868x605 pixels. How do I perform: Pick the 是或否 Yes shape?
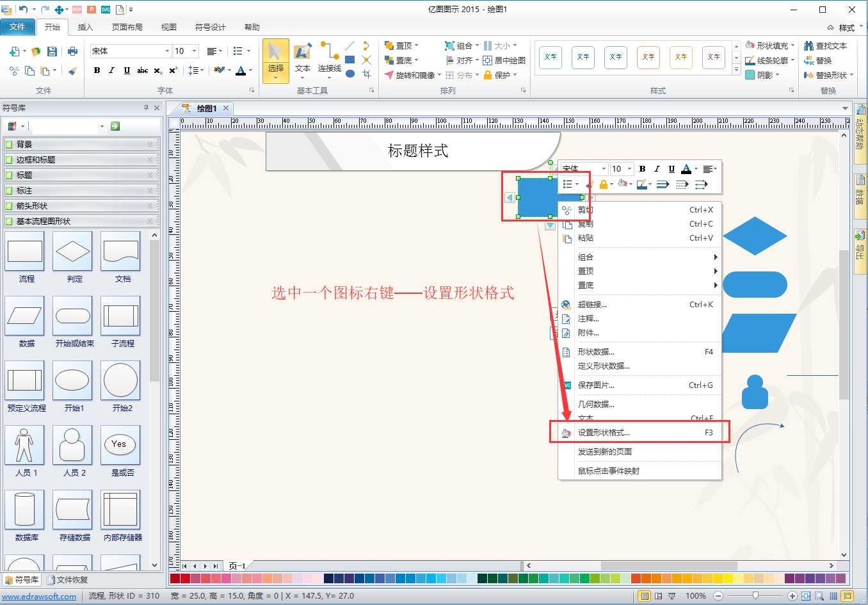(120, 445)
